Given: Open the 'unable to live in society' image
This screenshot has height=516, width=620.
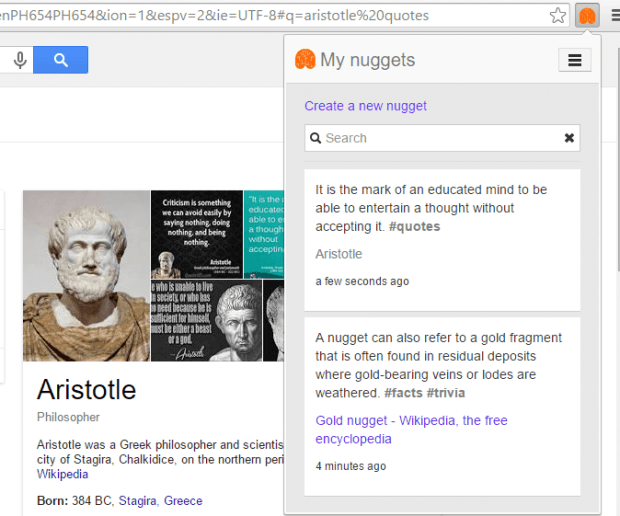Looking at the screenshot, I should [x=206, y=321].
